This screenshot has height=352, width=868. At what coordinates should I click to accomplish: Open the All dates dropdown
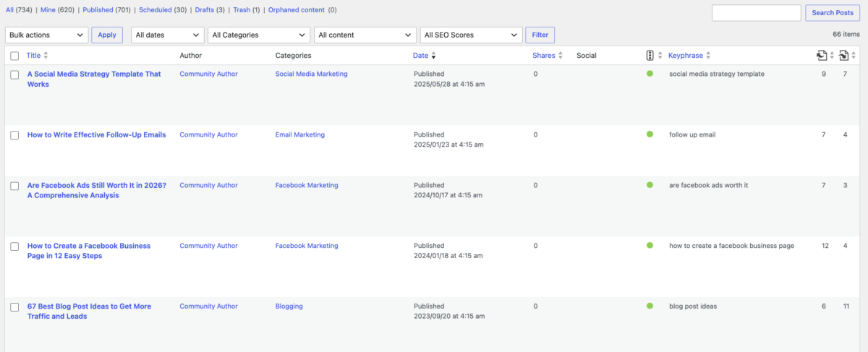coord(167,35)
